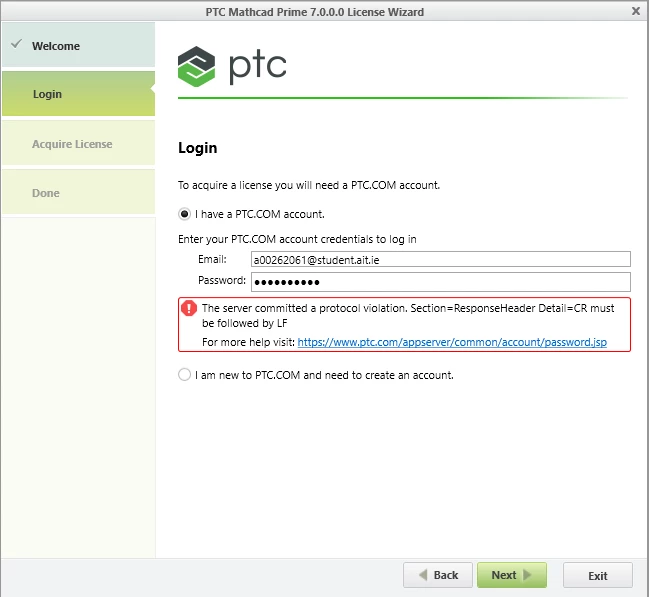Click the protocol violation error message text

[408, 315]
